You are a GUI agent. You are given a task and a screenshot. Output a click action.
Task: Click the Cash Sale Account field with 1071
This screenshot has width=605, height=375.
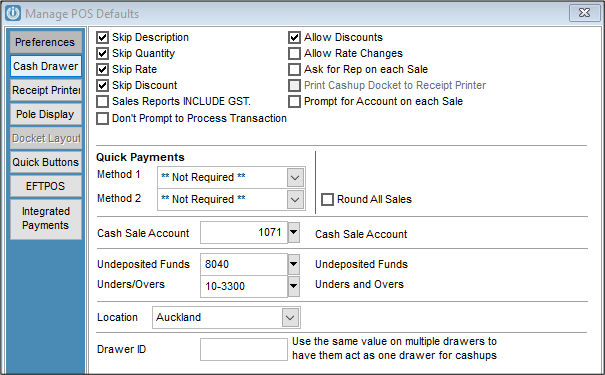[x=244, y=232]
